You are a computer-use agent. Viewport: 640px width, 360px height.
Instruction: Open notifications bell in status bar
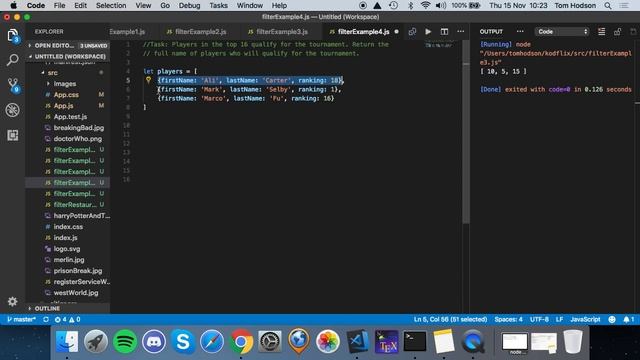[629, 320]
